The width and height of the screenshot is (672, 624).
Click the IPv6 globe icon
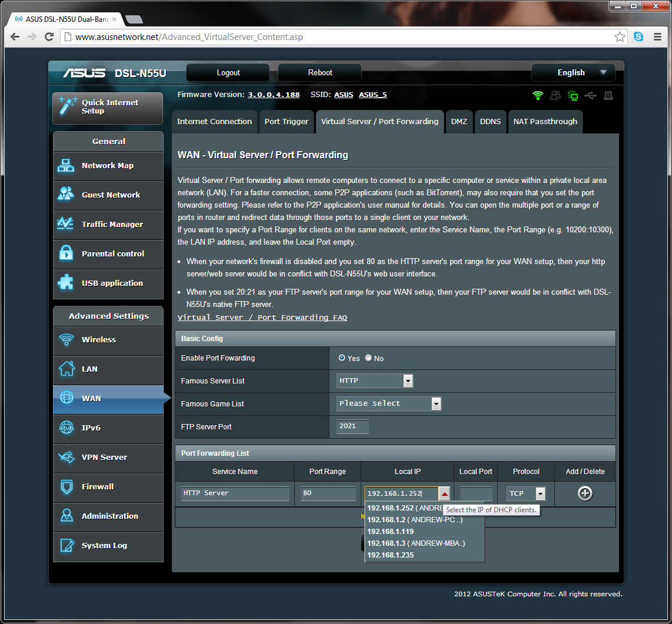click(x=66, y=428)
